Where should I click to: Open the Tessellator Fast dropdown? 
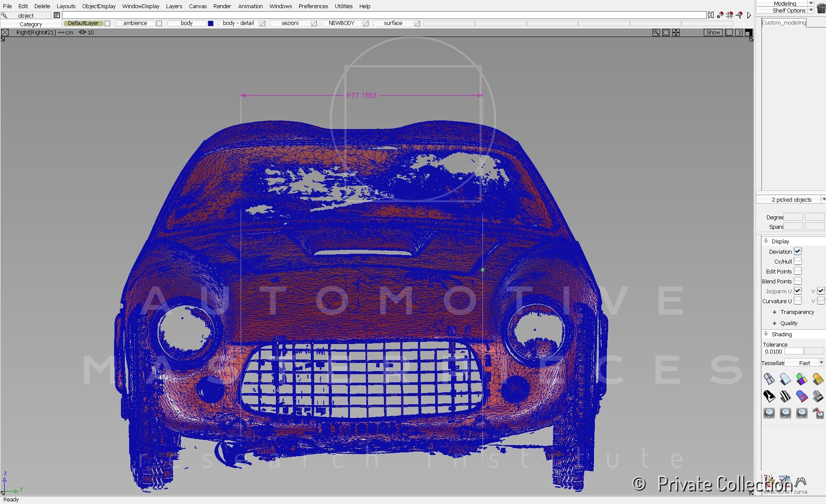pyautogui.click(x=804, y=363)
